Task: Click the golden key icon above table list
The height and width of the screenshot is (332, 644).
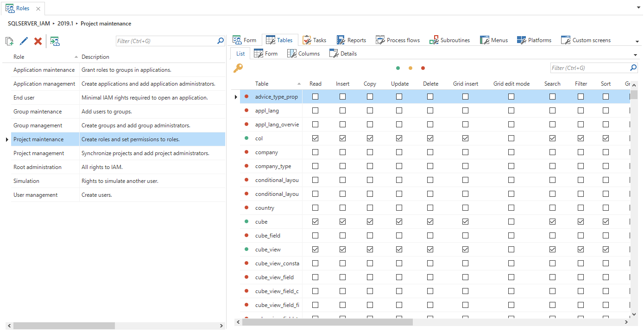Action: click(x=238, y=69)
